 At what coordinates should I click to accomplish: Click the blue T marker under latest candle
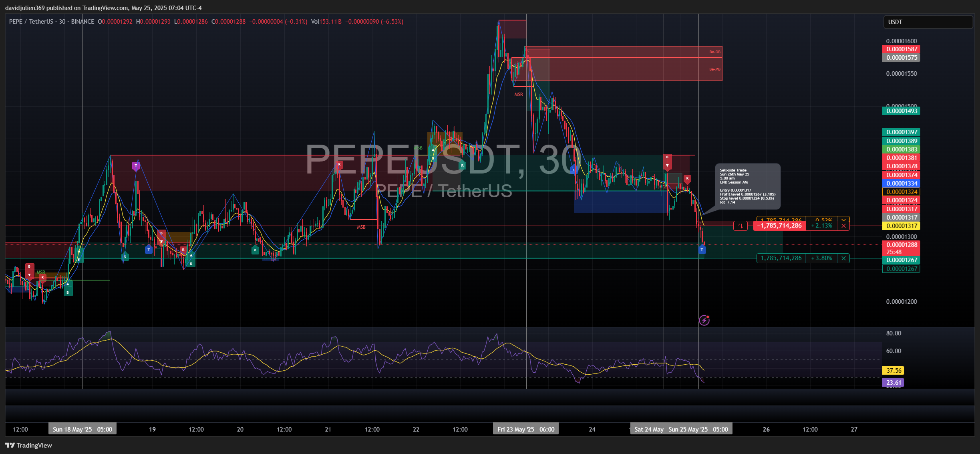pos(702,250)
